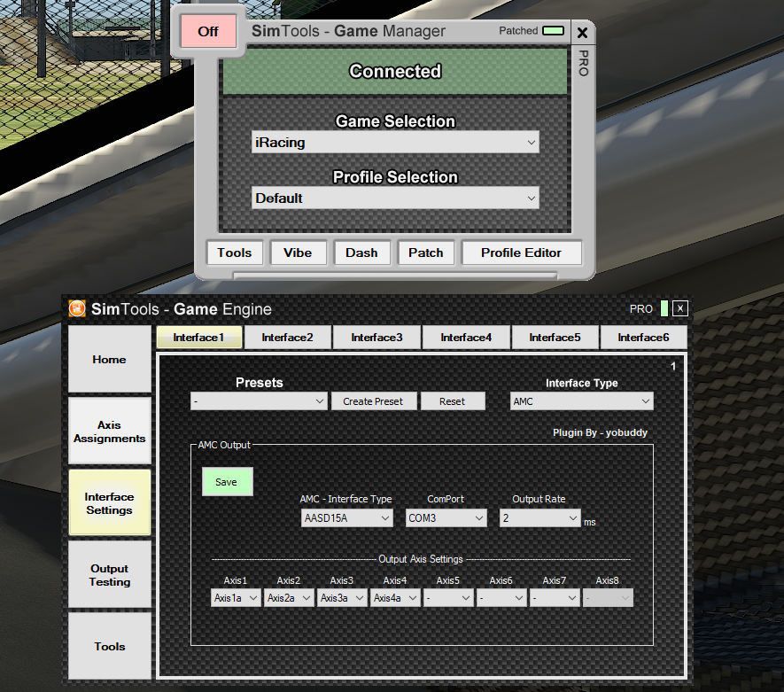Open the Axis3 dropdown showing Axis3a
The image size is (784, 692).
pyautogui.click(x=342, y=597)
